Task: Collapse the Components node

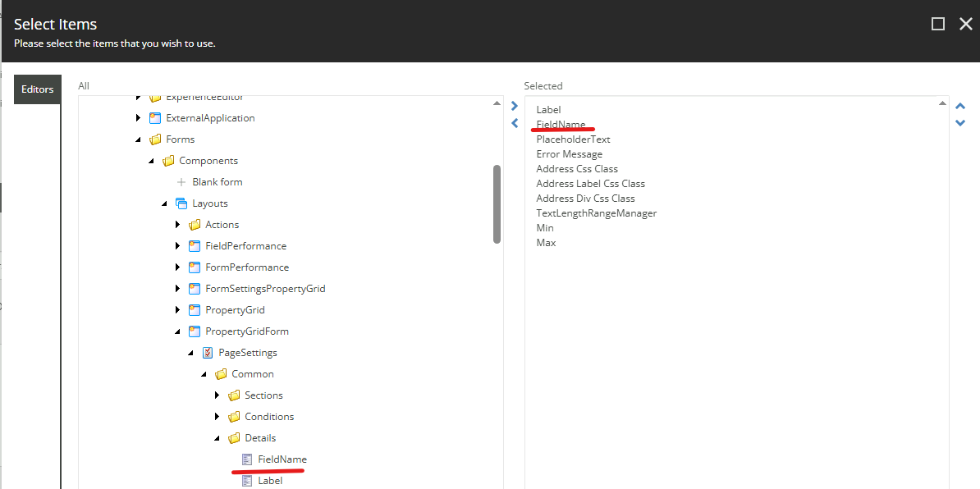Action: pyautogui.click(x=151, y=161)
